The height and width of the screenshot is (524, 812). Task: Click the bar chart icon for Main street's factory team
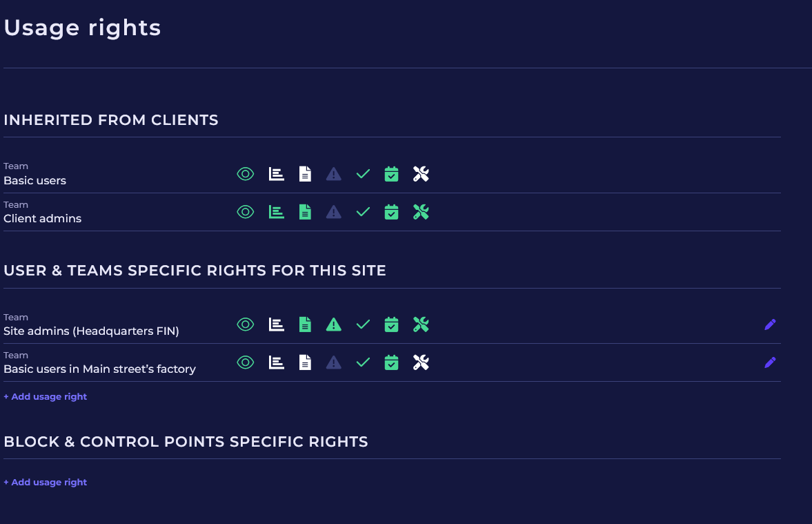tap(276, 362)
